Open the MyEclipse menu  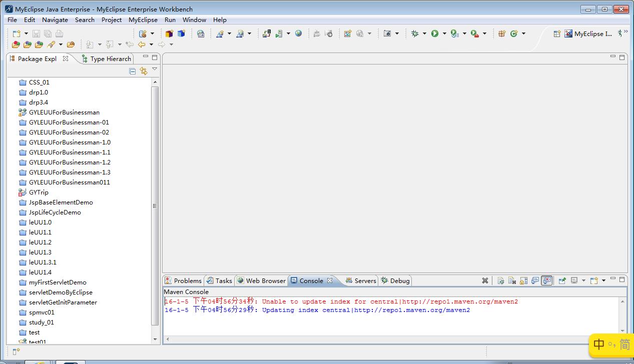143,19
